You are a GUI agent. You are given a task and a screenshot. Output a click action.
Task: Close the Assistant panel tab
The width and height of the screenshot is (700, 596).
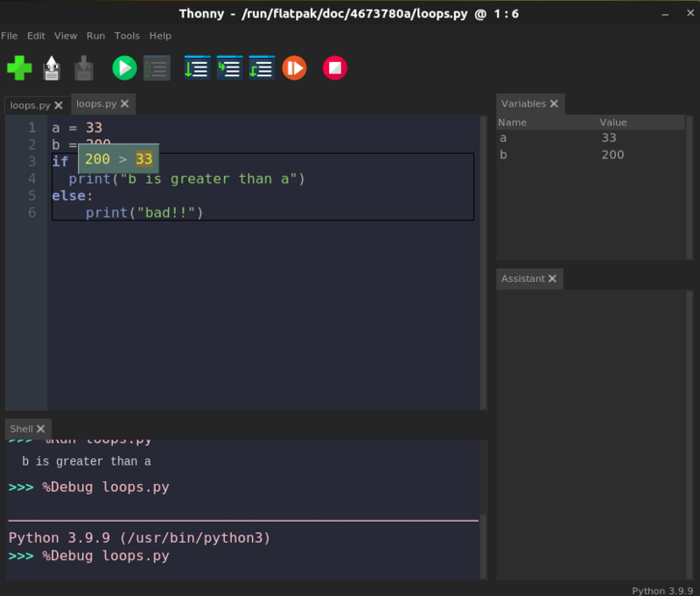coord(553,279)
